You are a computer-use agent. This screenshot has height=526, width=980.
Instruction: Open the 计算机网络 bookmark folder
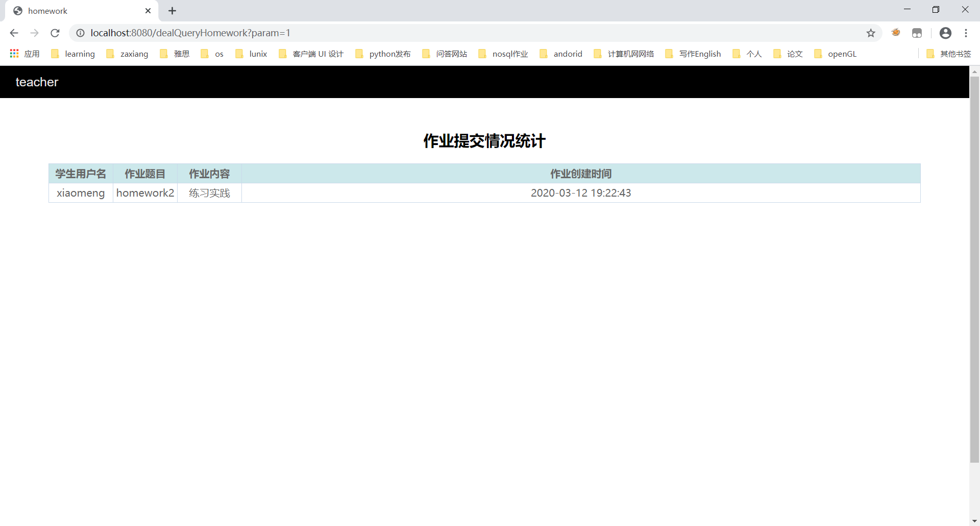(x=631, y=54)
